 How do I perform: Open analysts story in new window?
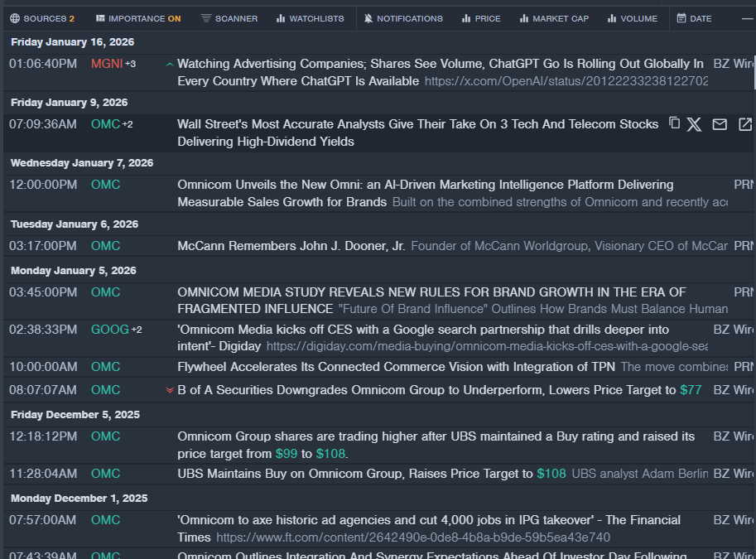(744, 124)
